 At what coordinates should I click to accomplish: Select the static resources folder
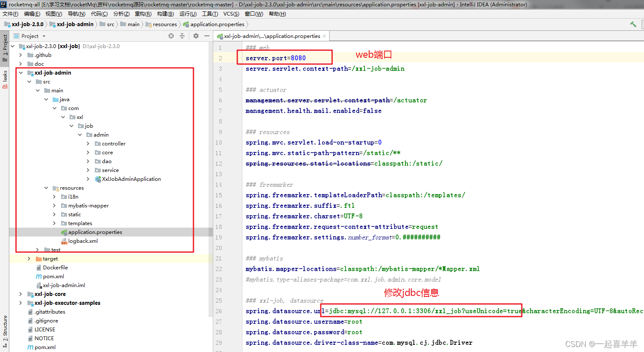click(71, 215)
